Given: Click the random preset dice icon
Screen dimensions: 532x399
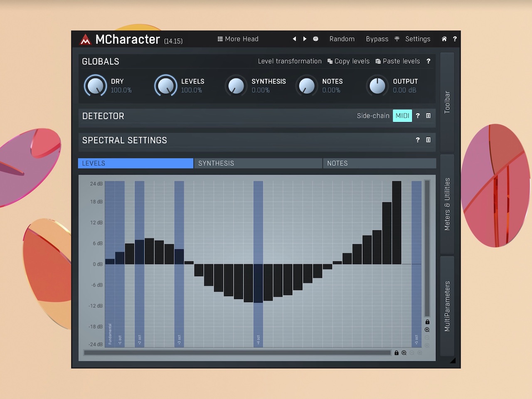Looking at the screenshot, I should tap(315, 39).
